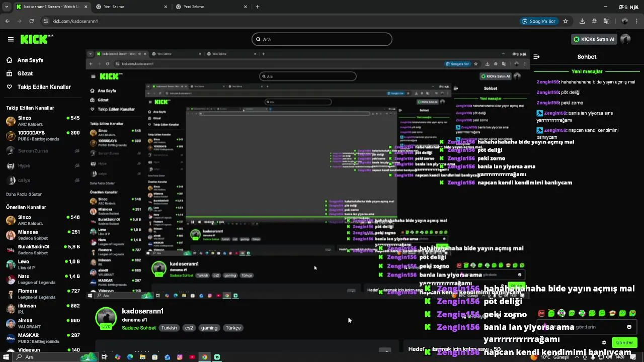The image size is (644, 362).
Task: Open the Chrome translate icon
Action: (606, 21)
